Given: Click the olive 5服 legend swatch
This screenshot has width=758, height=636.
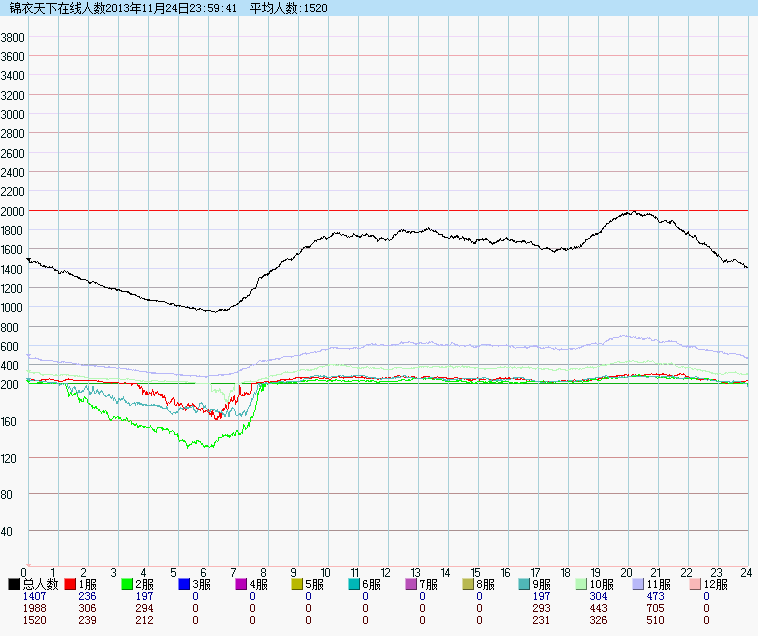Looking at the screenshot, I should pos(299,584).
